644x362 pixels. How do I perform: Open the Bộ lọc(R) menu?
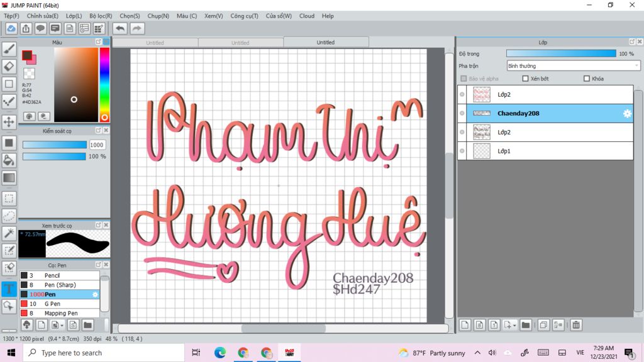coord(101,16)
